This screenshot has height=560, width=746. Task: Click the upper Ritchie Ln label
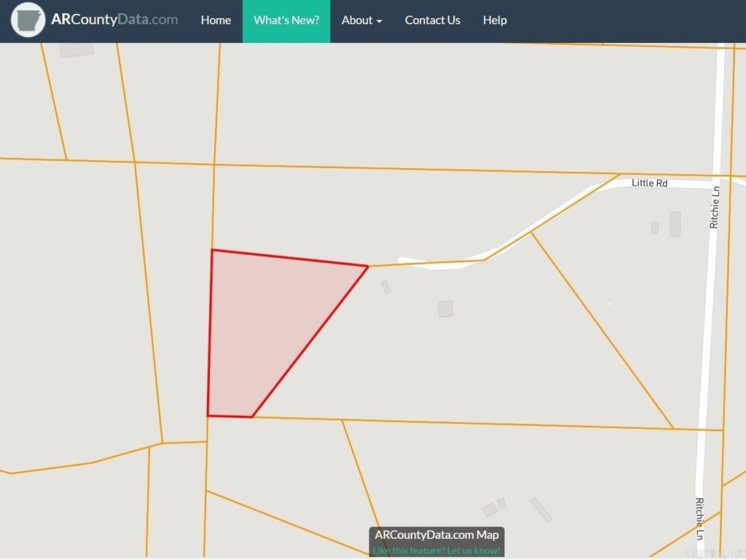pos(715,208)
